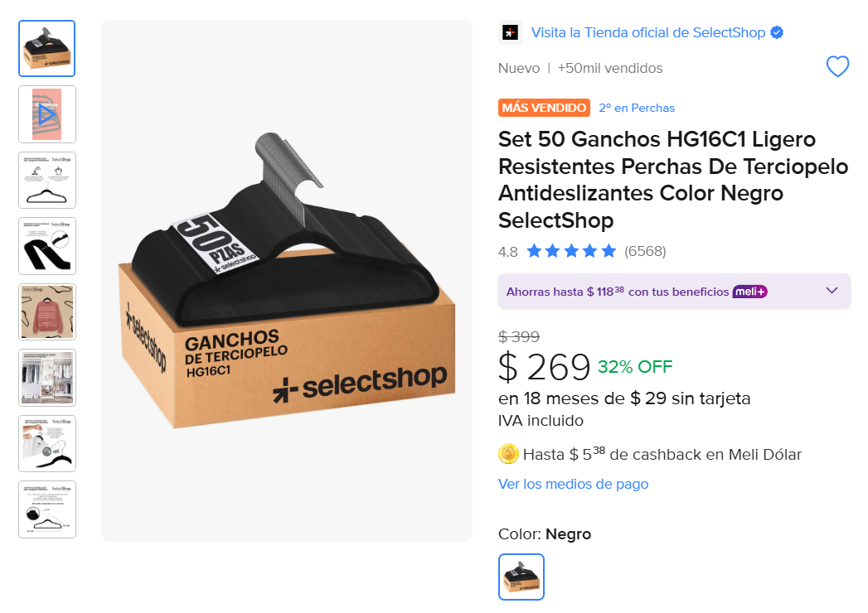Click the purple meli+ badge
Screen dimensions: 868x613
point(750,292)
